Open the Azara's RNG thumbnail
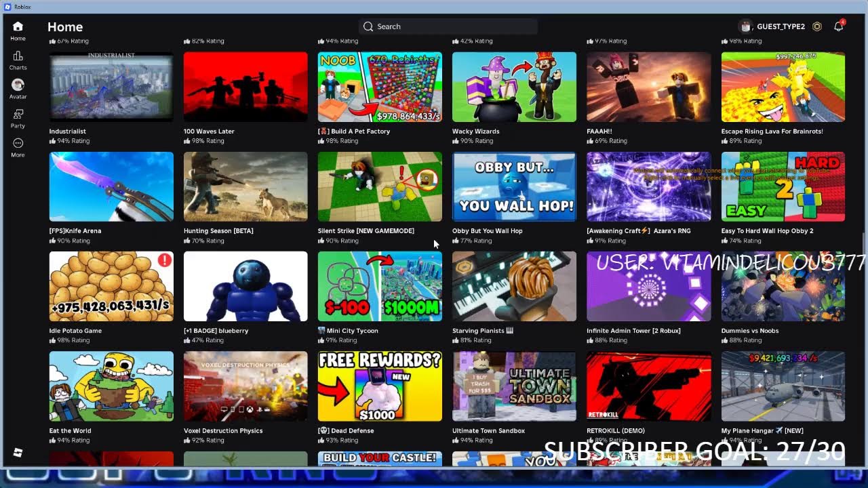Screen dimensions: 868x488 click(649, 186)
